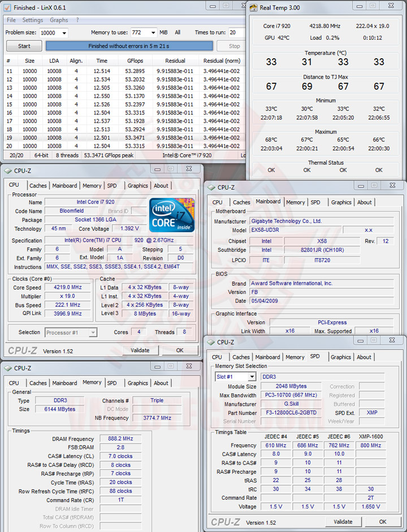Screen dimensions: 407x532
Task: Click OK in the CPU-Z SPD window
Action: click(x=383, y=521)
